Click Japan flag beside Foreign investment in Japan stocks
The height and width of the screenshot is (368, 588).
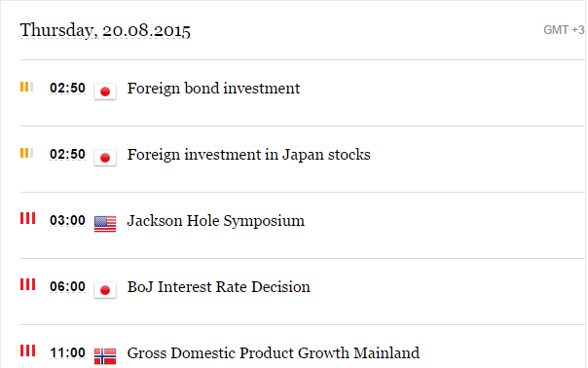[105, 157]
